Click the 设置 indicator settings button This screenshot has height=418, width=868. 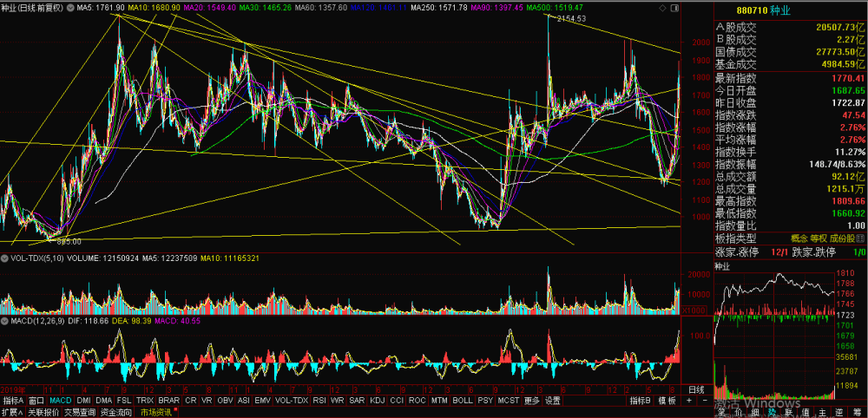coord(552,401)
